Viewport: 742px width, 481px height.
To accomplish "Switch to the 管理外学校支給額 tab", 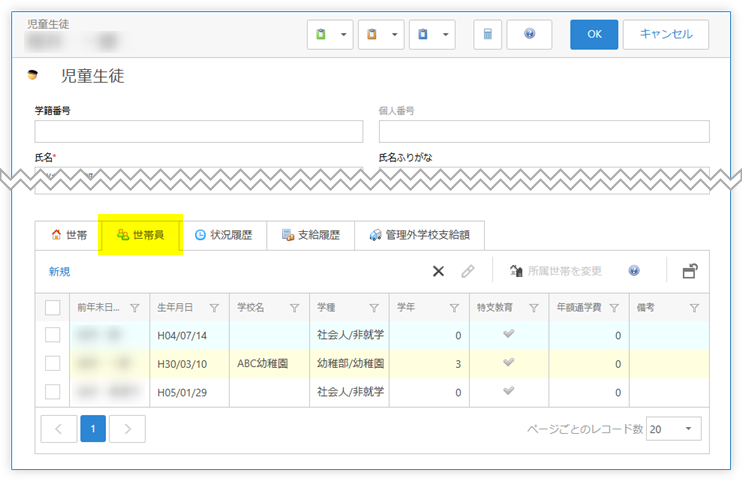I will (x=420, y=235).
